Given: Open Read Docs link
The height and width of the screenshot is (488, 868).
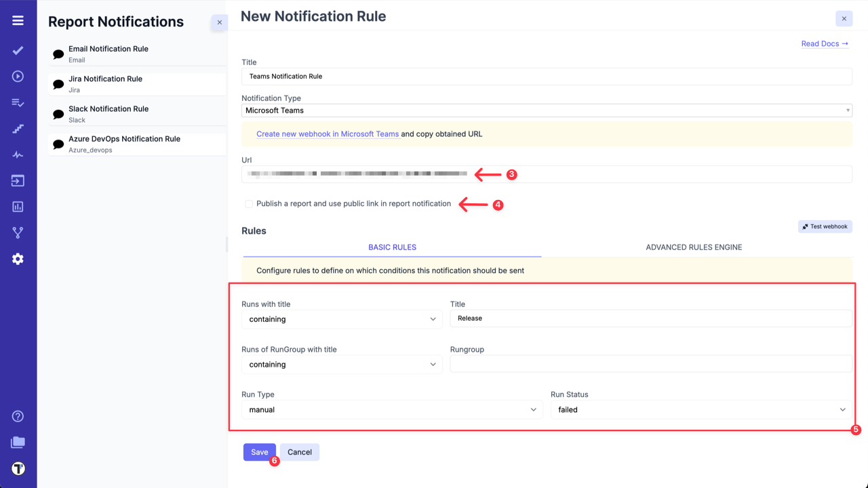Looking at the screenshot, I should pos(824,43).
